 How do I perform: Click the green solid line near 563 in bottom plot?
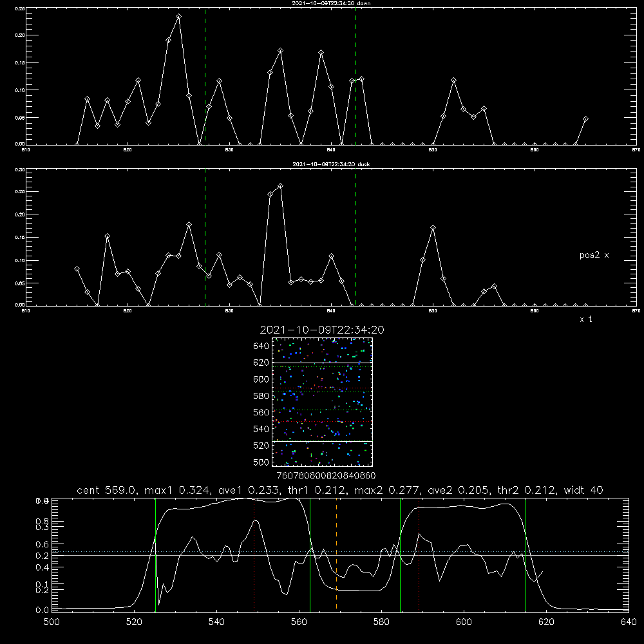tap(310, 554)
